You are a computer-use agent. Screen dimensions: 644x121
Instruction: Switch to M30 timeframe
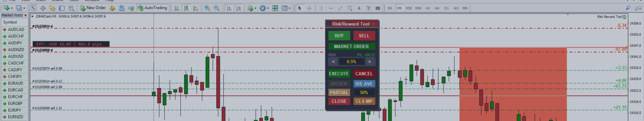418,8
